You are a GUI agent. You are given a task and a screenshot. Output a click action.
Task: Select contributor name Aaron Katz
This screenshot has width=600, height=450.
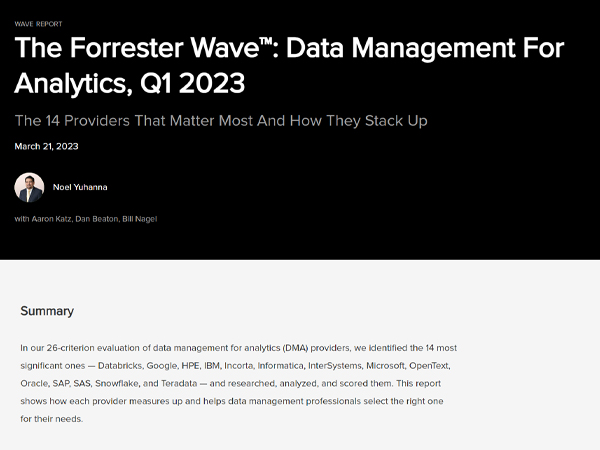point(51,219)
